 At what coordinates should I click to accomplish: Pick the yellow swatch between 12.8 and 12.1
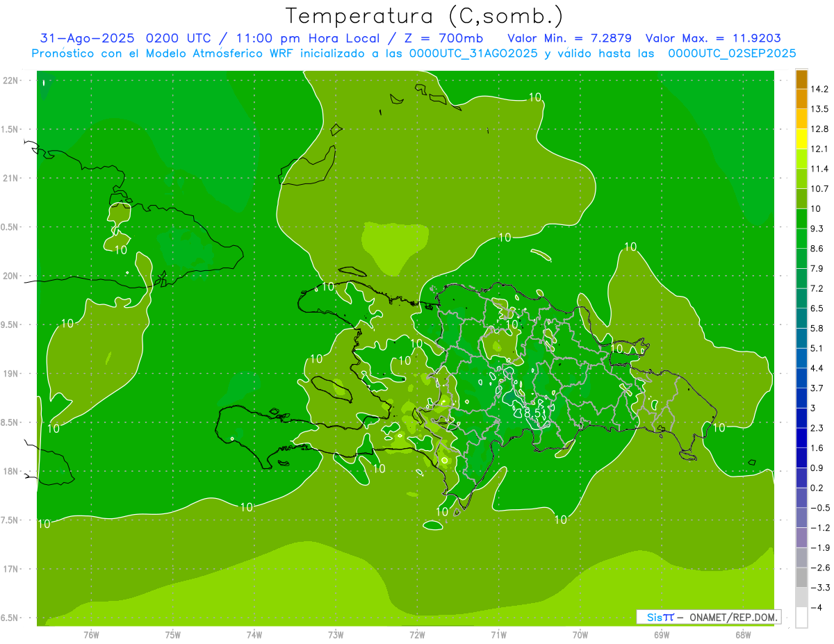click(801, 139)
